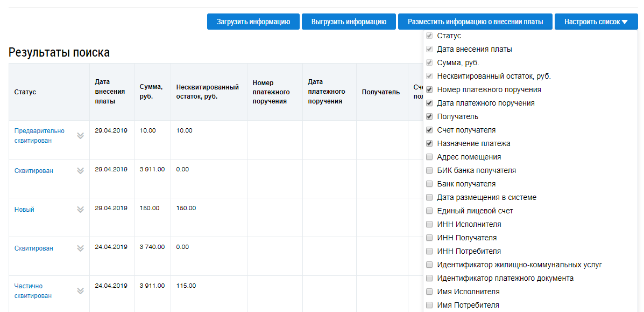Uncheck Дата платежного поручения column
The height and width of the screenshot is (312, 644).
pyautogui.click(x=429, y=103)
